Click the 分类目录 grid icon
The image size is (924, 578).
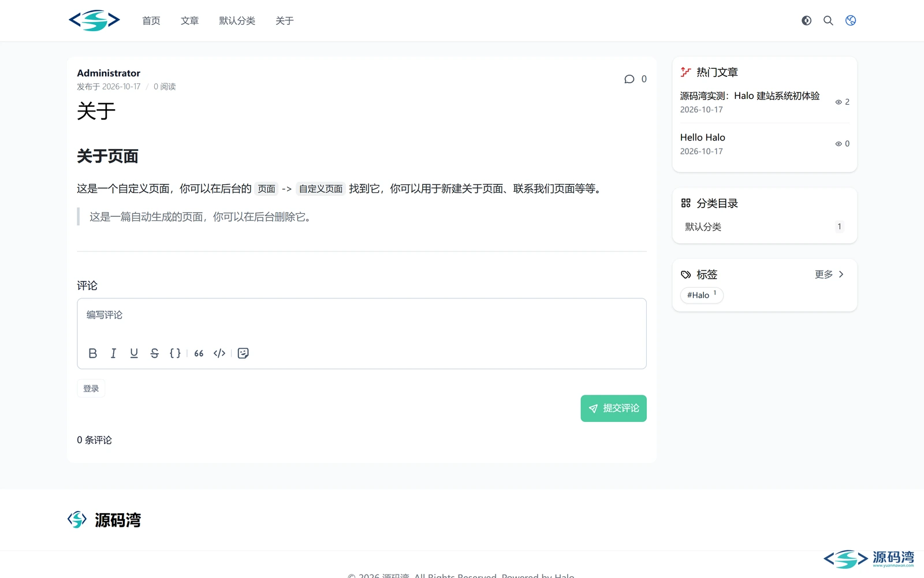click(685, 203)
